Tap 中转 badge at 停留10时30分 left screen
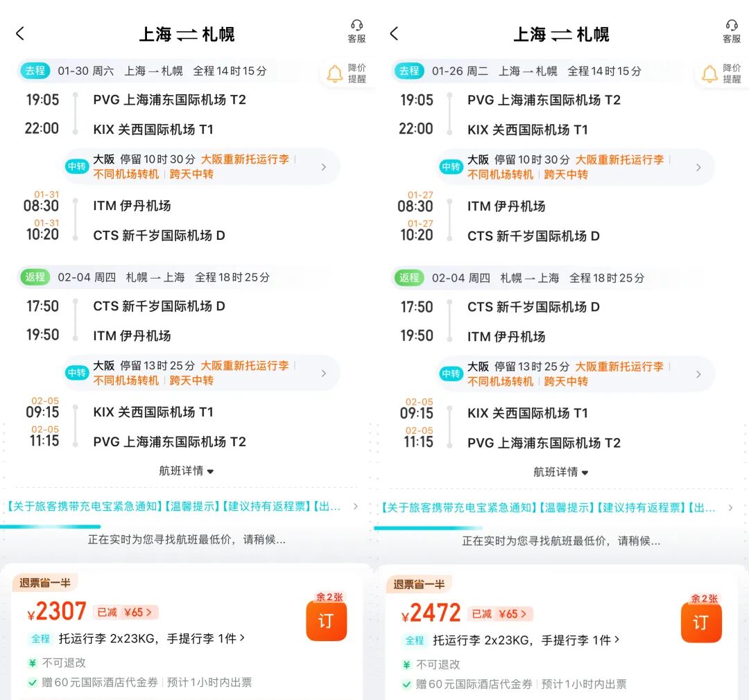Viewport: 749px width, 700px height. [76, 166]
